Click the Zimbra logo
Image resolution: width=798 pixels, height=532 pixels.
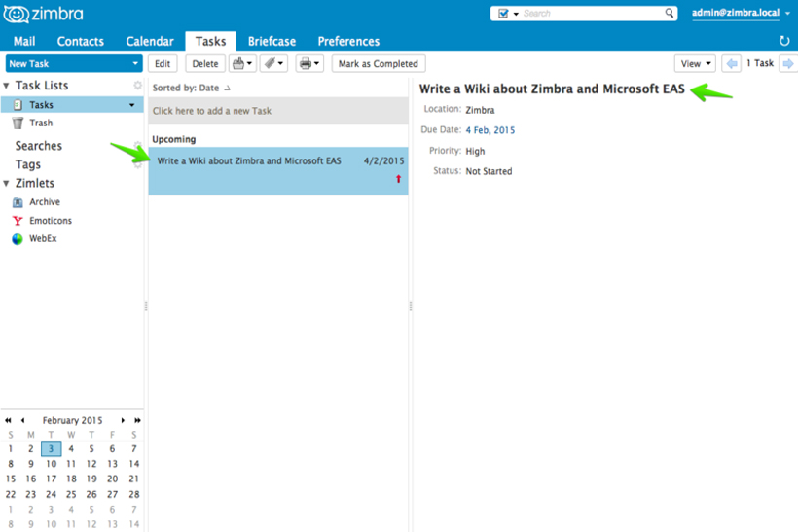point(43,14)
